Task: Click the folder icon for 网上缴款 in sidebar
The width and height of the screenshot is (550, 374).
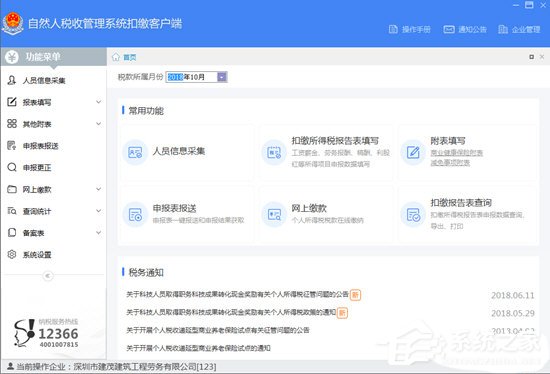Action: click(x=12, y=189)
